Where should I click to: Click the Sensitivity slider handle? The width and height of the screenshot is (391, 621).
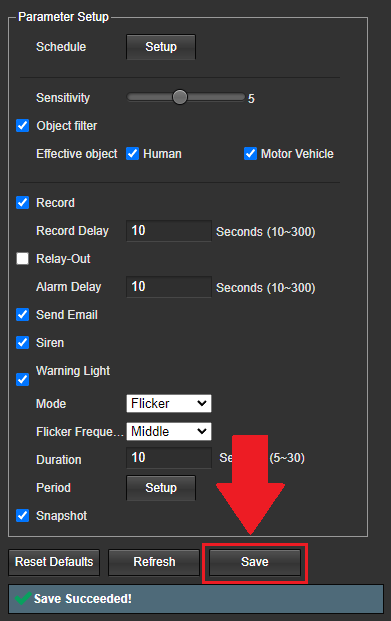[180, 97]
